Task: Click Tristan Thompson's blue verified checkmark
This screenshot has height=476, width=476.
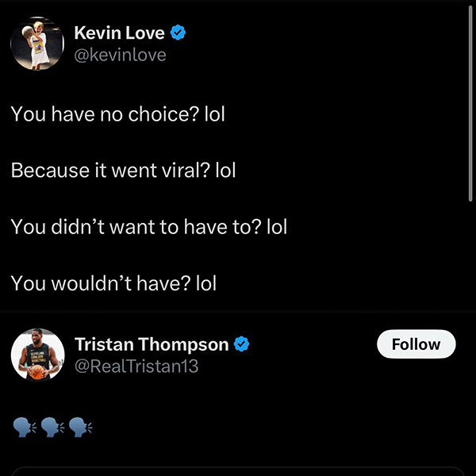Action: click(242, 344)
